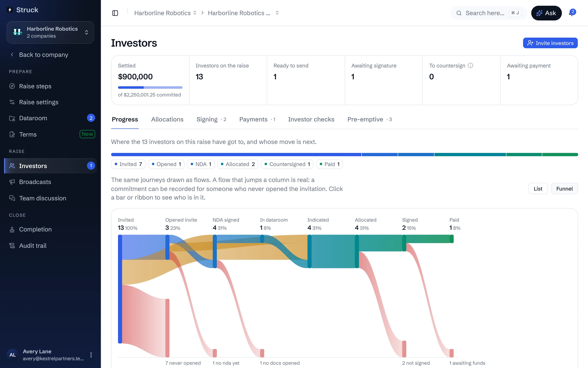Image resolution: width=588 pixels, height=368 pixels.
Task: Click the NDA 1 legend chip
Action: point(201,164)
